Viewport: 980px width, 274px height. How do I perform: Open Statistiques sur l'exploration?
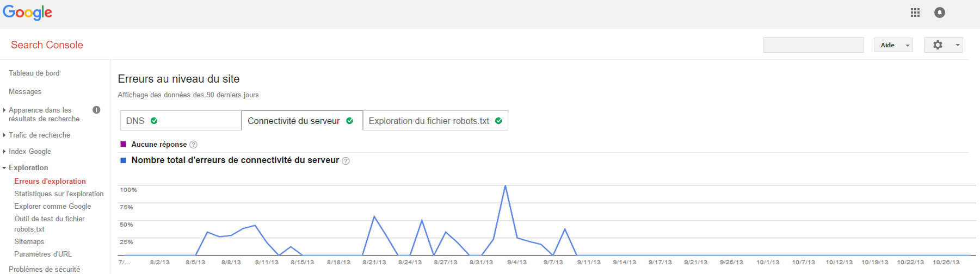(59, 194)
